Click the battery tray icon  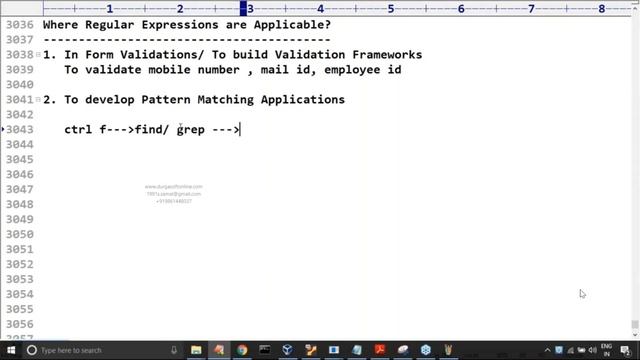tap(582, 350)
